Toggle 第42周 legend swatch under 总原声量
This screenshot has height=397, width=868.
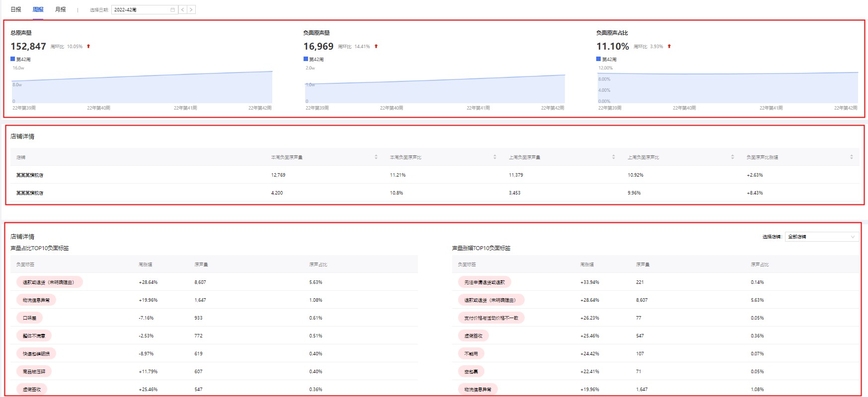pyautogui.click(x=13, y=59)
